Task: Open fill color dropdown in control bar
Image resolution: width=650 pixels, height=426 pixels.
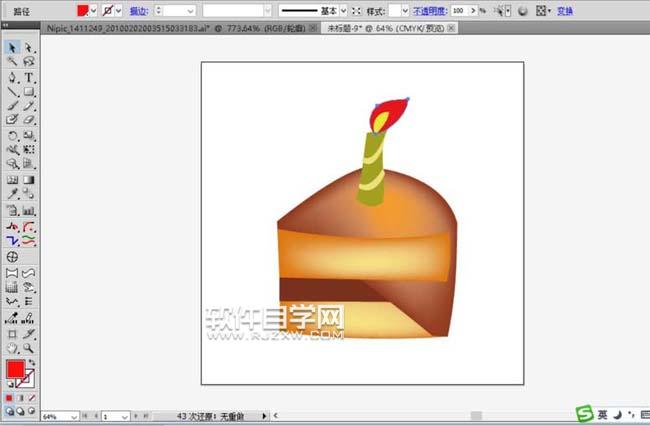Action: coord(94,11)
